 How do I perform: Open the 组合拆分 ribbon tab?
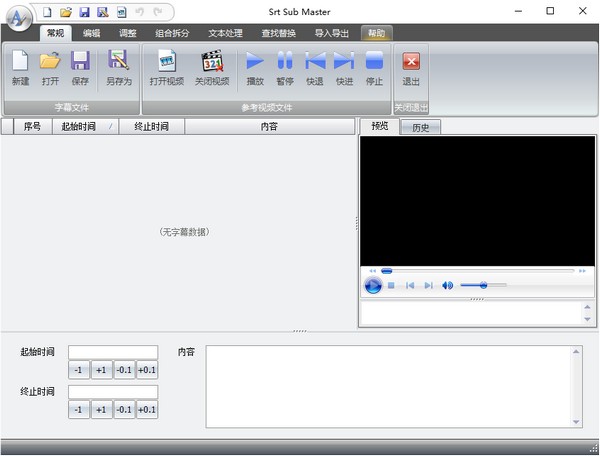(x=172, y=33)
